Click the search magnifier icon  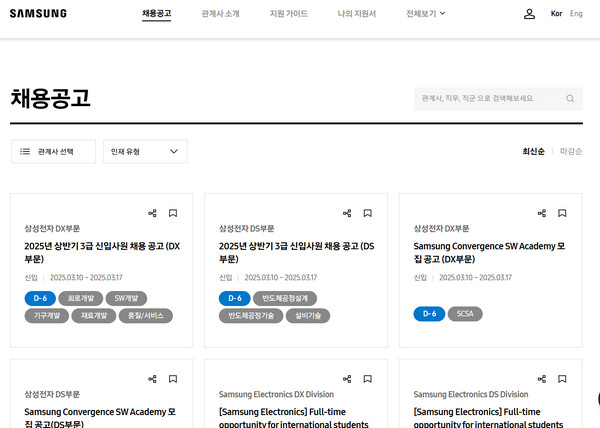[570, 99]
